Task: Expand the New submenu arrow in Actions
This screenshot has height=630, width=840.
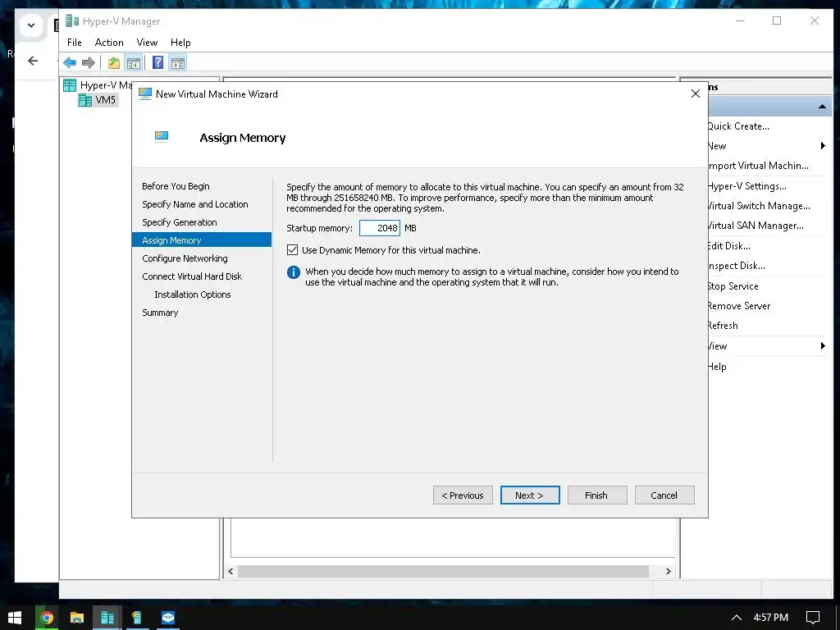Action: click(x=823, y=146)
